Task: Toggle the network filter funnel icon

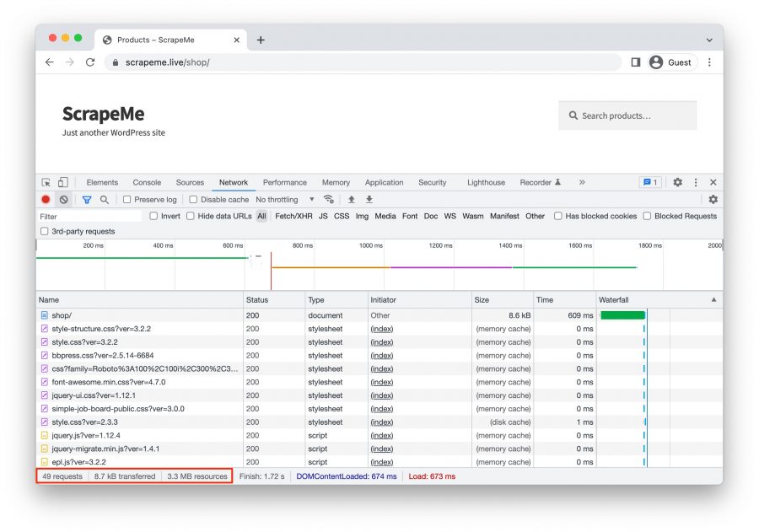Action: (x=86, y=200)
